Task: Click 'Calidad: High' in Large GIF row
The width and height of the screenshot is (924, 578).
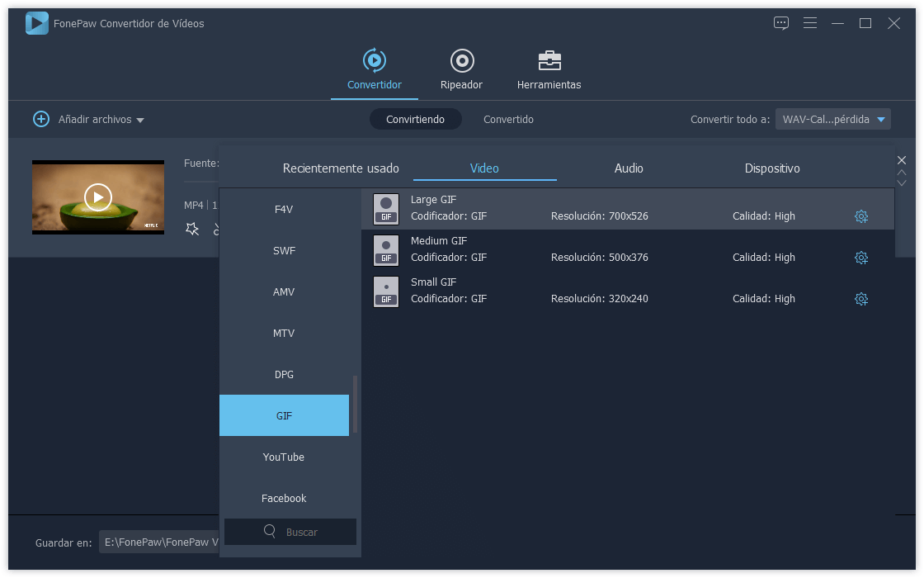Action: pos(764,216)
